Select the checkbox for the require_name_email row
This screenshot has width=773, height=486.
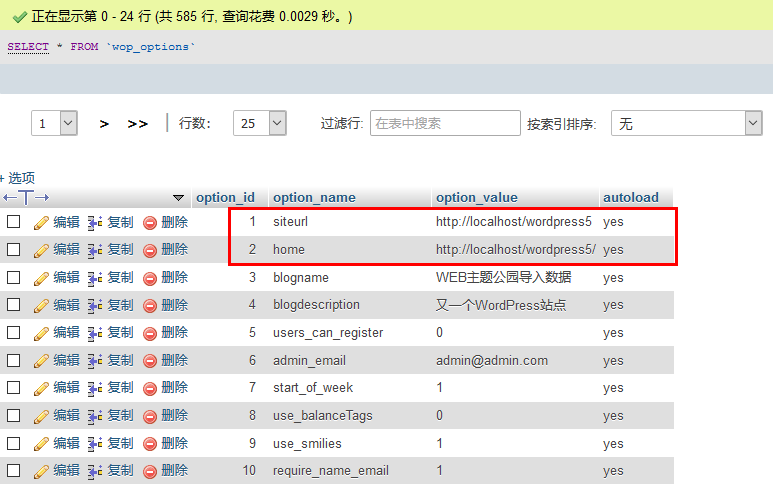[x=14, y=470]
